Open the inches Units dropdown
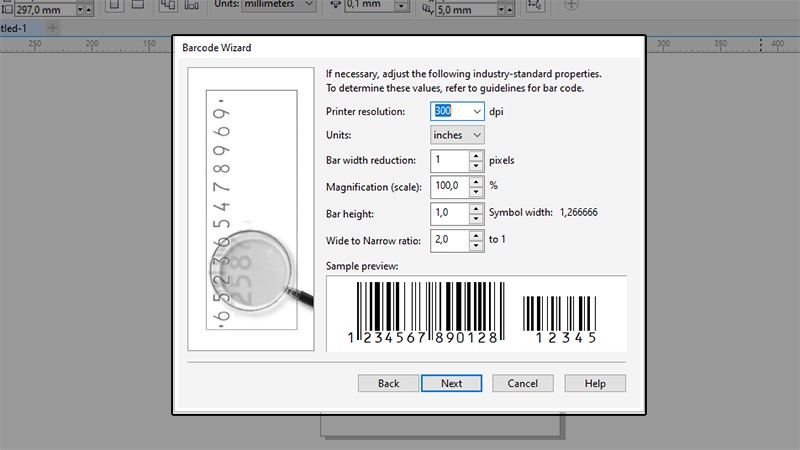Viewport: 800px width, 450px height. [x=476, y=134]
